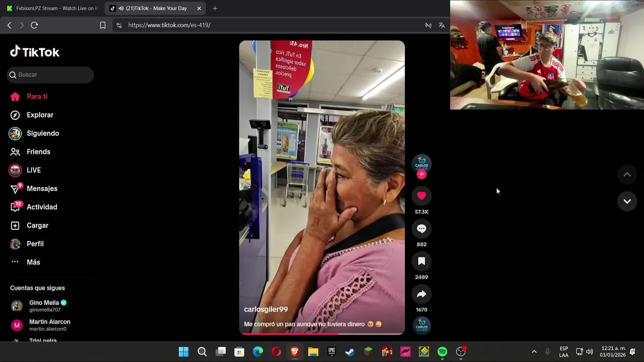Reload the TikTok page
Viewport: 644px width, 362px height.
[34, 25]
